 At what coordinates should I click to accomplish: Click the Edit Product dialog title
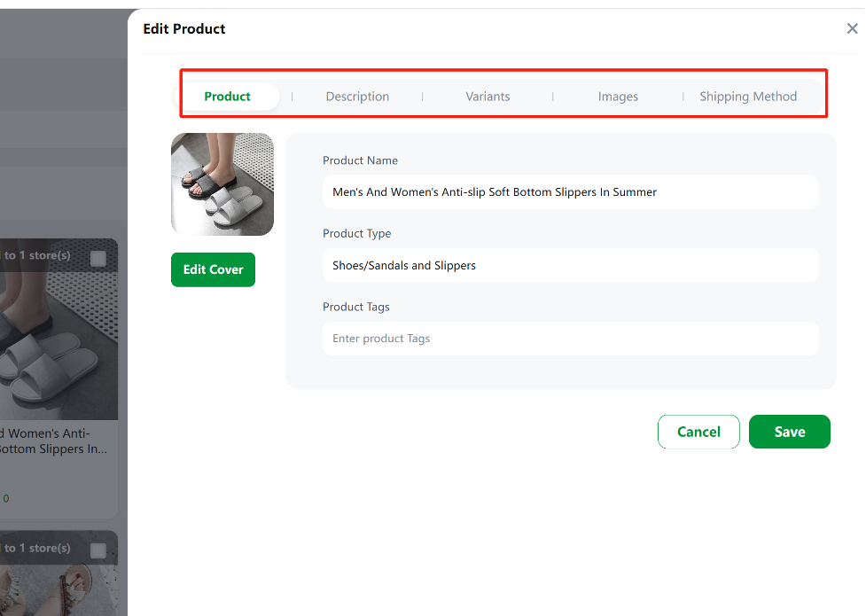pyautogui.click(x=183, y=28)
